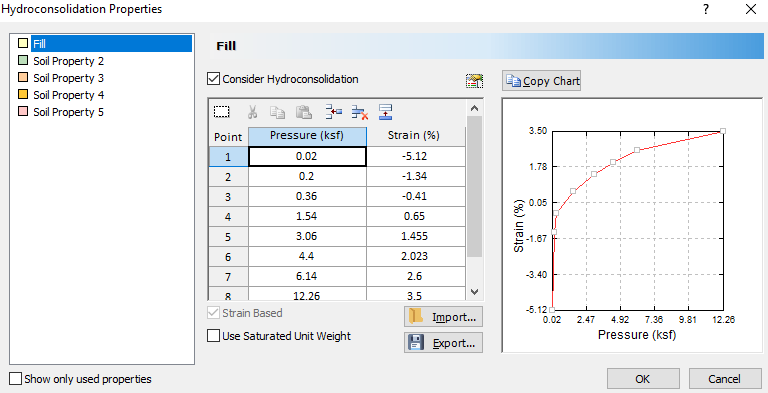
Task: Click the Point column header
Action: [228, 136]
